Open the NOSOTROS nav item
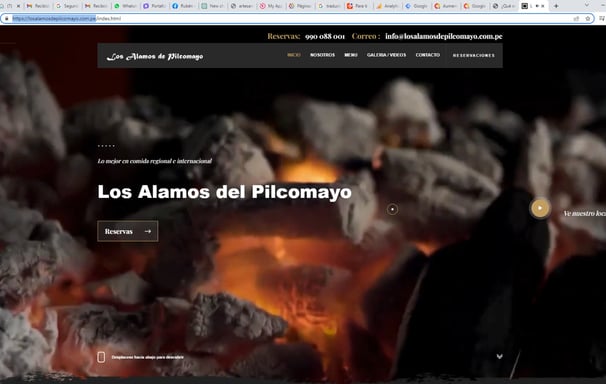 click(x=322, y=55)
